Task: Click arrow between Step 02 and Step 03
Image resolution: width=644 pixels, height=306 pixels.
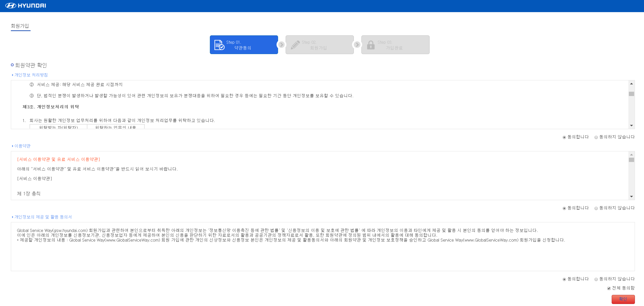Action: 357,45
